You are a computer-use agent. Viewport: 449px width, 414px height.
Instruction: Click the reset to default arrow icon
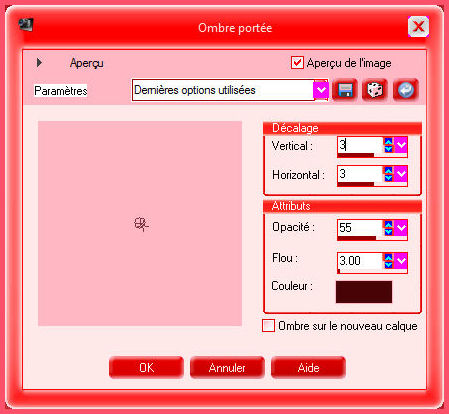point(406,90)
